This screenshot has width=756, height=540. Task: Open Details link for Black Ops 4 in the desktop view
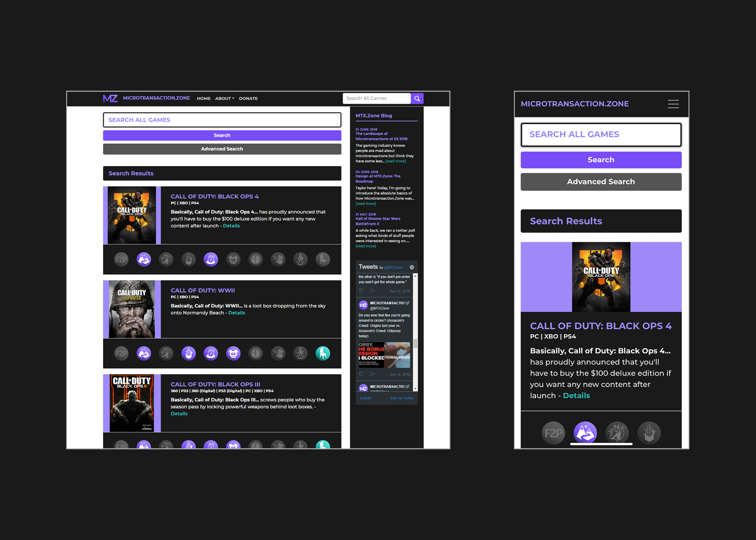click(231, 226)
